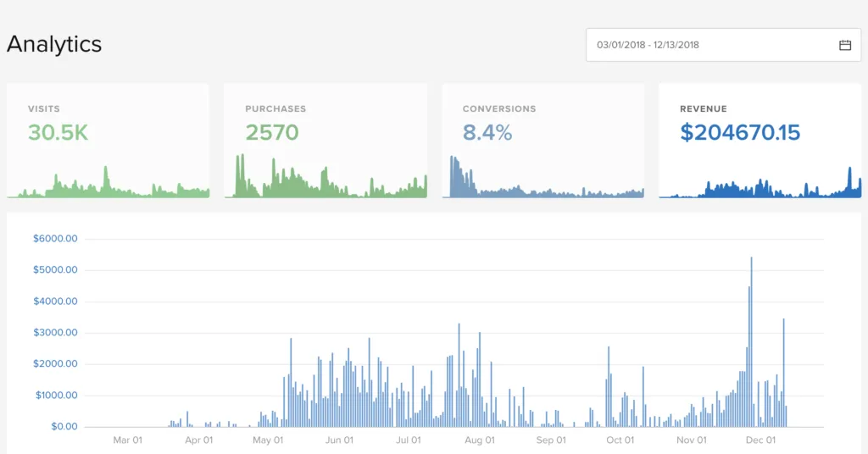The image size is (868, 454).
Task: Click the May 01 axis label
Action: (x=268, y=440)
